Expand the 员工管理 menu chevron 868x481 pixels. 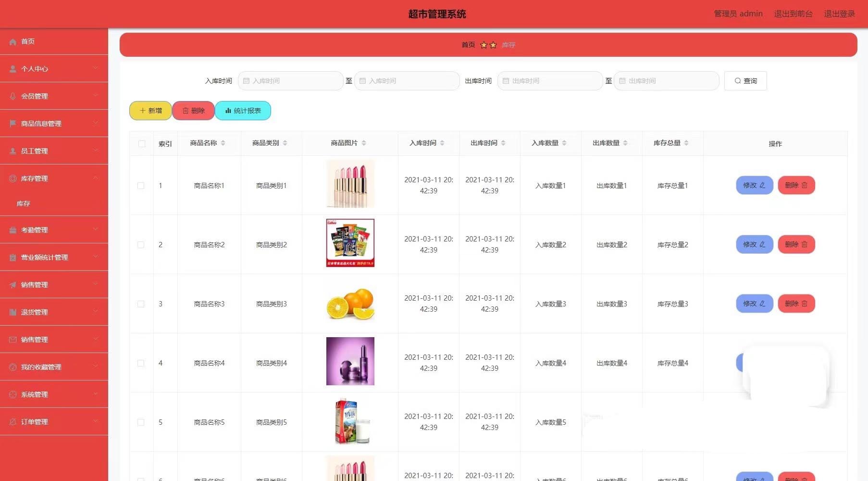coord(96,151)
